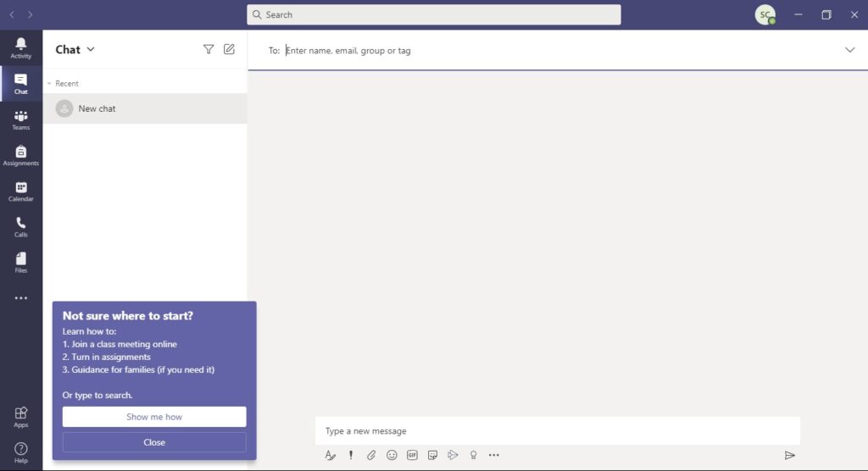The width and height of the screenshot is (868, 471).
Task: Open the message Format options
Action: coord(330,455)
